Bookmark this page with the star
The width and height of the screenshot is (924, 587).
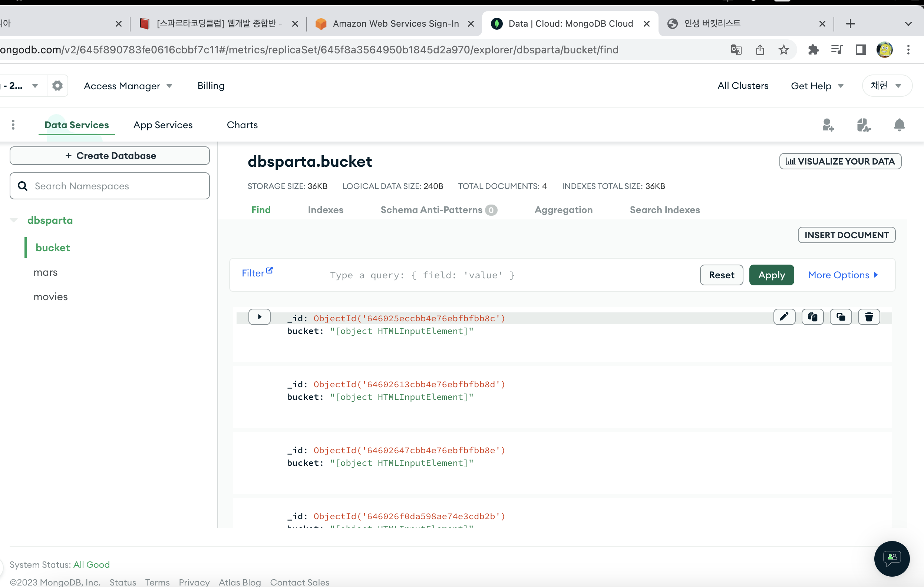(783, 50)
